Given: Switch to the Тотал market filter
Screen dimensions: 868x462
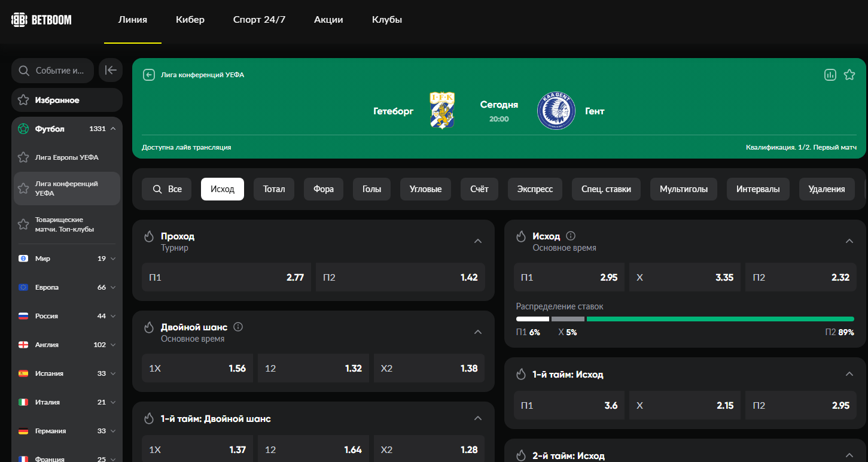Looking at the screenshot, I should pyautogui.click(x=274, y=189).
